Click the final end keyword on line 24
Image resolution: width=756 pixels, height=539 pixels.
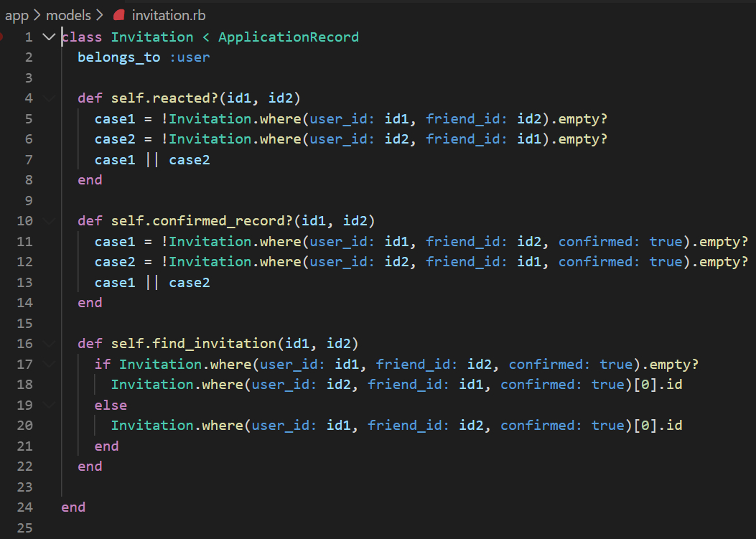coord(73,507)
